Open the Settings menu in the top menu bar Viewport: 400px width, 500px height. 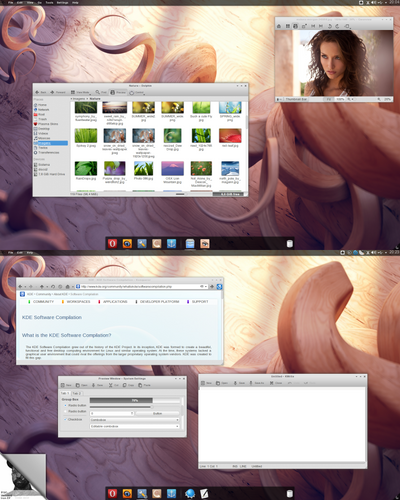point(62,2)
